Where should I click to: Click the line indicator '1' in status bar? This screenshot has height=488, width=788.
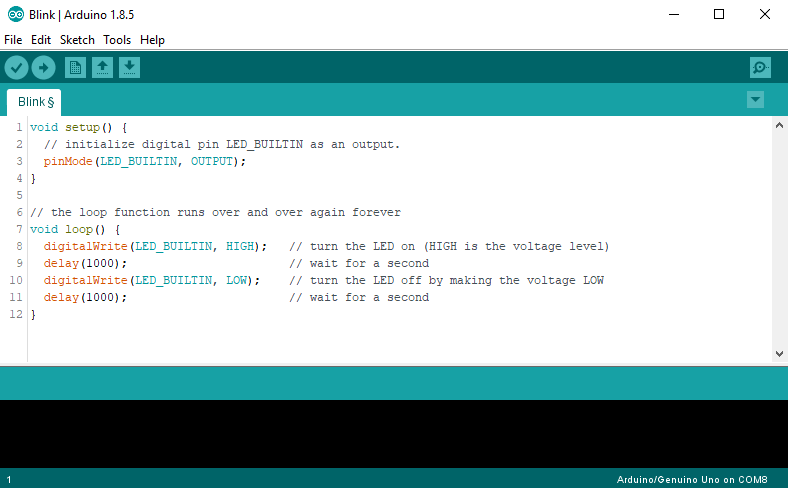pos(9,480)
